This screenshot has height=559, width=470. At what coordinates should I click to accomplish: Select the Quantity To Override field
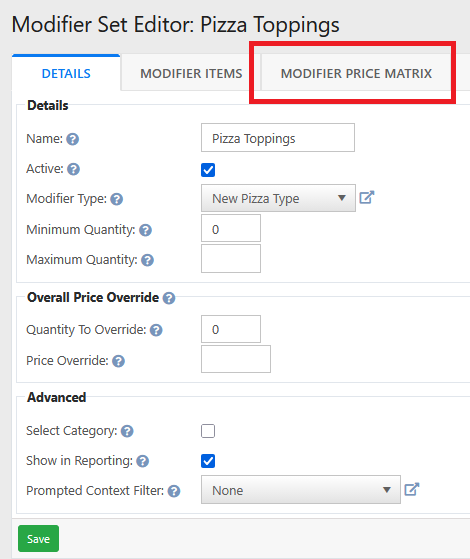[x=231, y=329]
